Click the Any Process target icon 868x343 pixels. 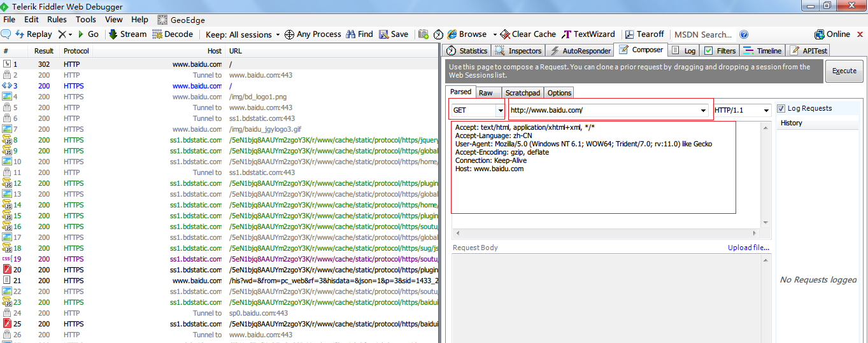click(289, 34)
